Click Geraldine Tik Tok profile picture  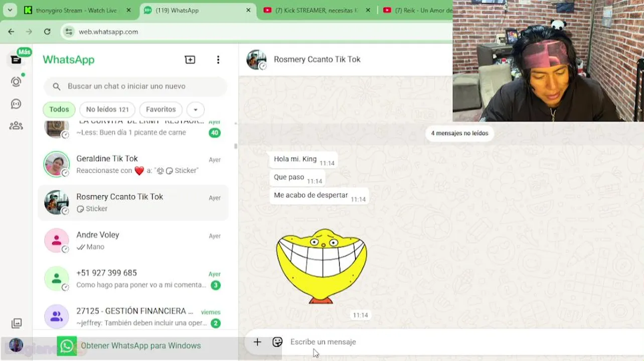(x=57, y=164)
